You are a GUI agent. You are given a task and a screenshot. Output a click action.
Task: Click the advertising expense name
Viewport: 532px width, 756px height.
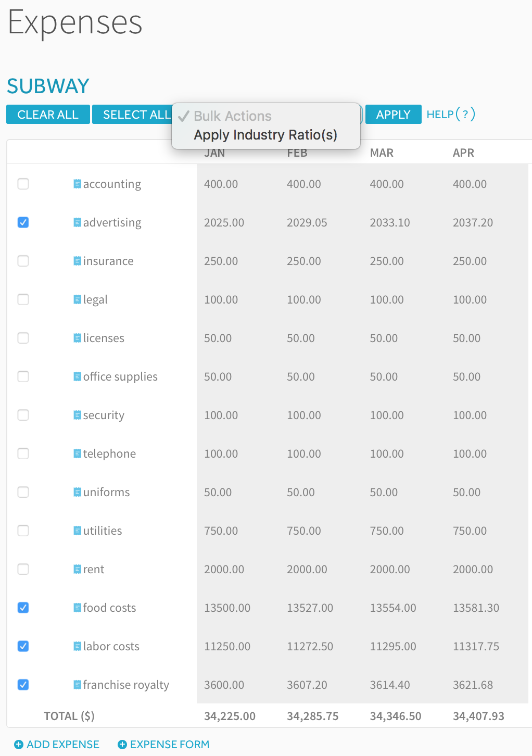point(112,223)
